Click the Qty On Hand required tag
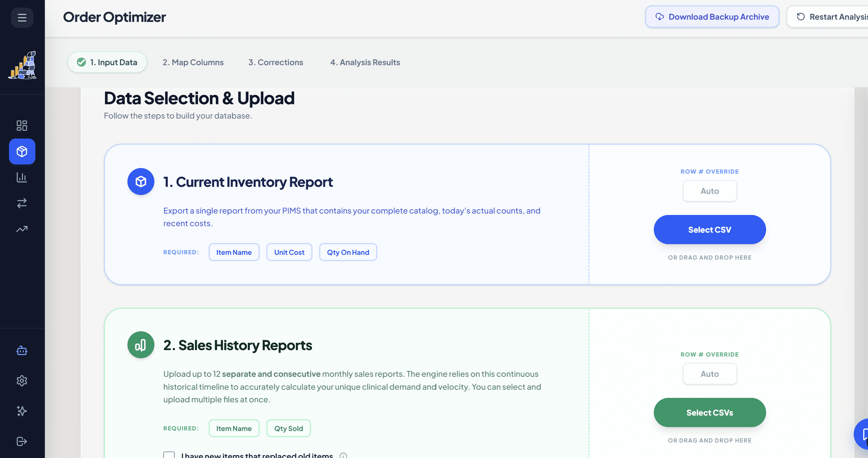The width and height of the screenshot is (868, 458). click(x=348, y=252)
